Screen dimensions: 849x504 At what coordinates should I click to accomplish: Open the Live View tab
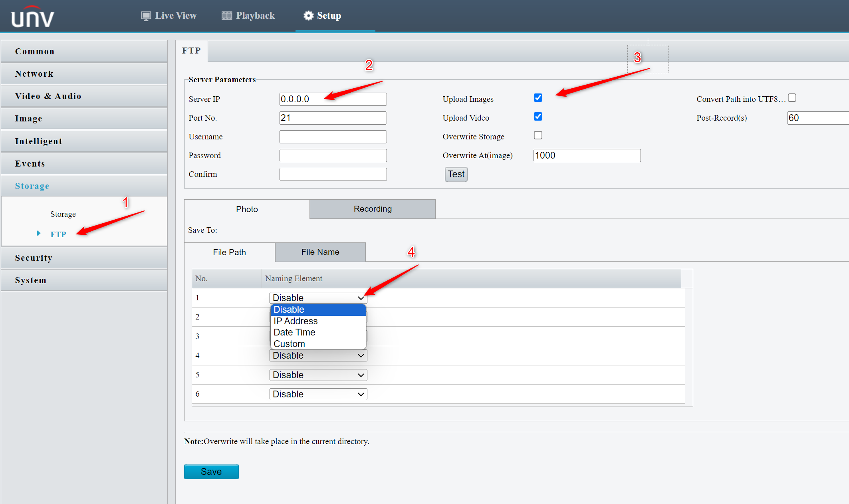(169, 16)
